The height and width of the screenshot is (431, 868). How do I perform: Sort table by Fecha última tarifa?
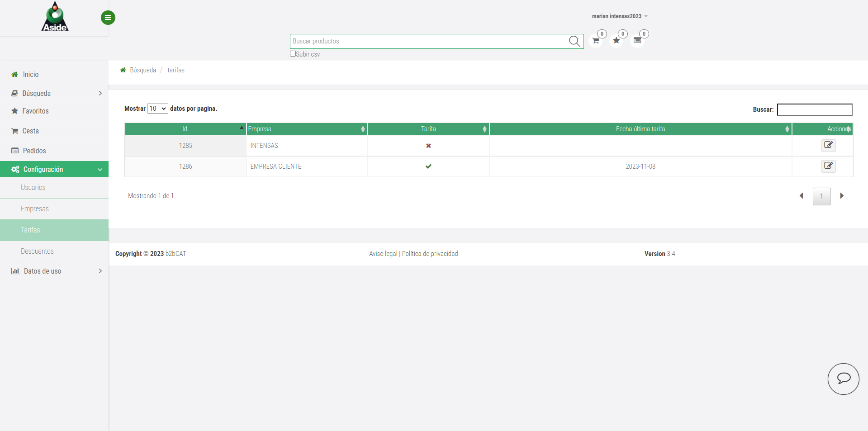[x=640, y=129]
